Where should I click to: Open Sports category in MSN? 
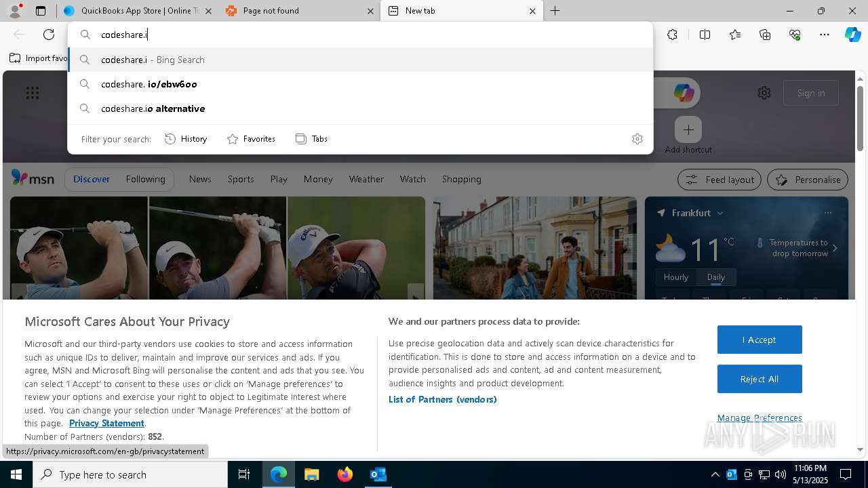pyautogui.click(x=241, y=179)
